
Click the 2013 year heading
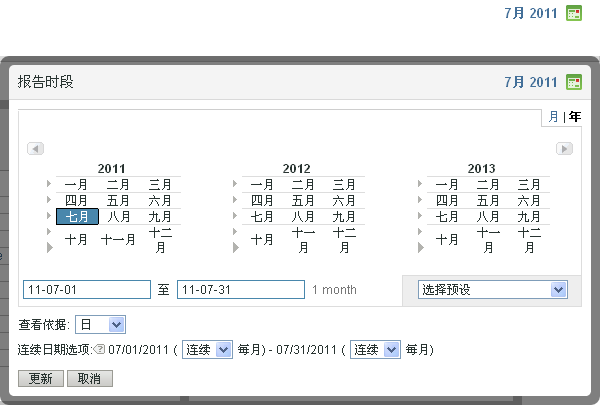(481, 168)
